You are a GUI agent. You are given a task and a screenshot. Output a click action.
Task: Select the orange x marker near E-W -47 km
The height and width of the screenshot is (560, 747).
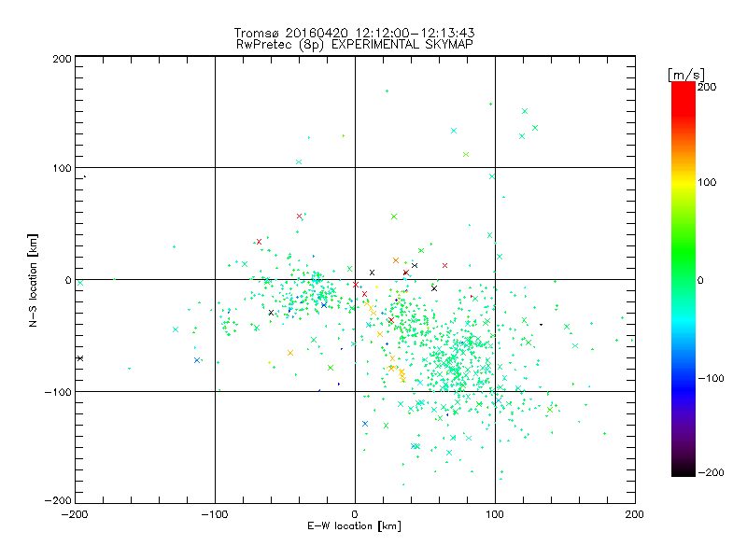(290, 353)
